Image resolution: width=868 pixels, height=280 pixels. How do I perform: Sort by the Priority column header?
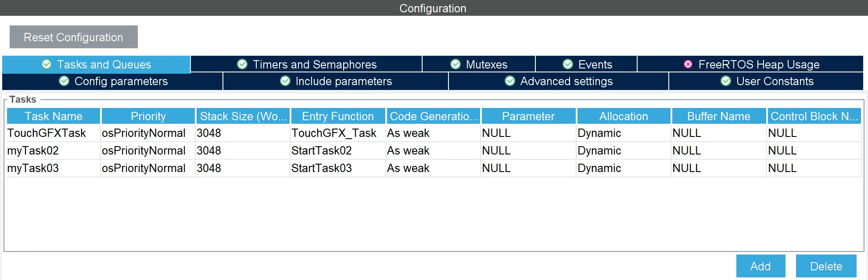[x=148, y=116]
